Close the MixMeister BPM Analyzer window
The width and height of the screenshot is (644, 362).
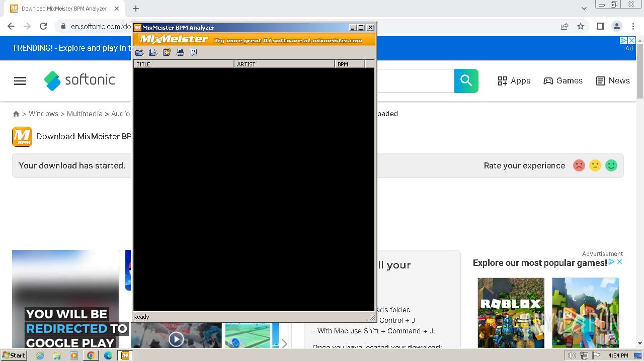370,28
